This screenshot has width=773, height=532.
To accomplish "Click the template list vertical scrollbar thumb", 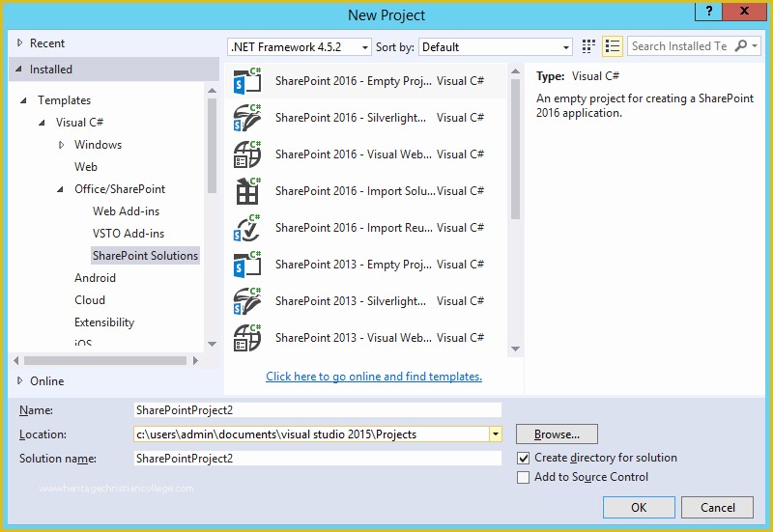I will pos(516,149).
